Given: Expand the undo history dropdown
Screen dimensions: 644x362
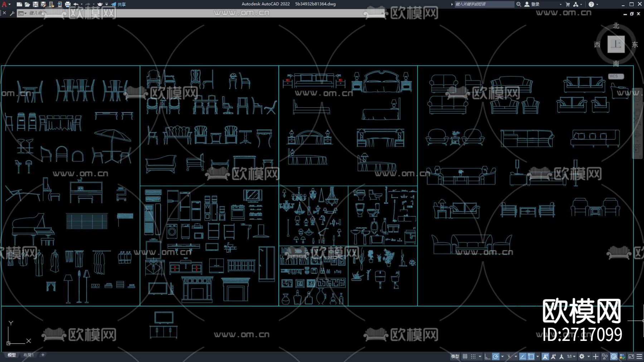Looking at the screenshot, I should (82, 4).
